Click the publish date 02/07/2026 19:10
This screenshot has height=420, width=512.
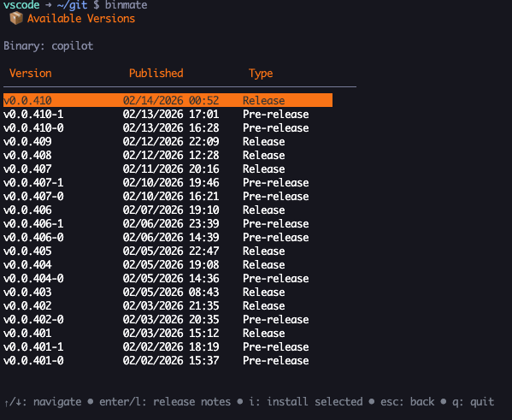coord(171,210)
